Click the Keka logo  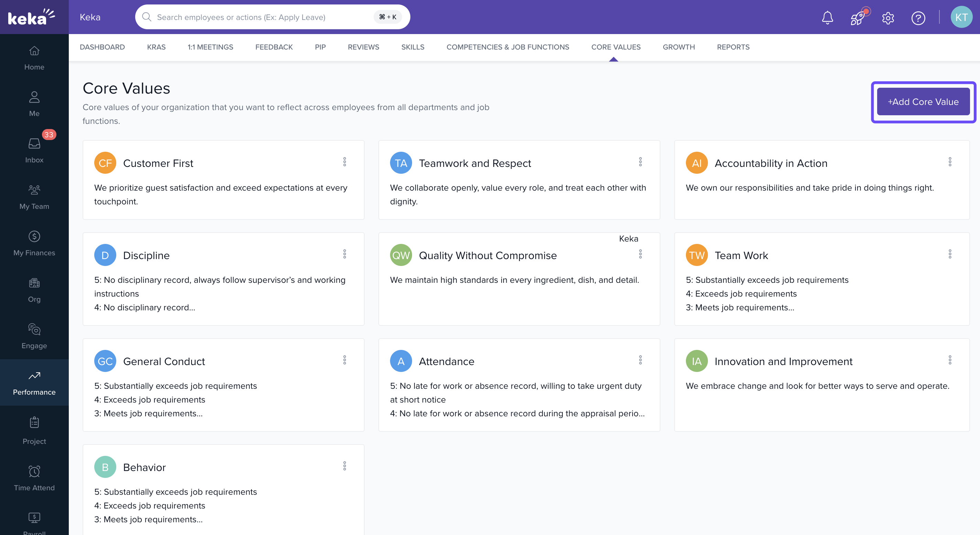point(32,17)
